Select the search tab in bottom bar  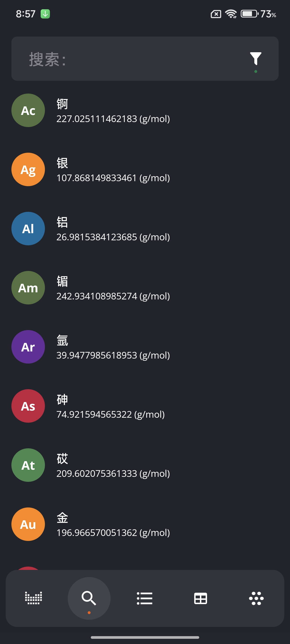[89, 598]
